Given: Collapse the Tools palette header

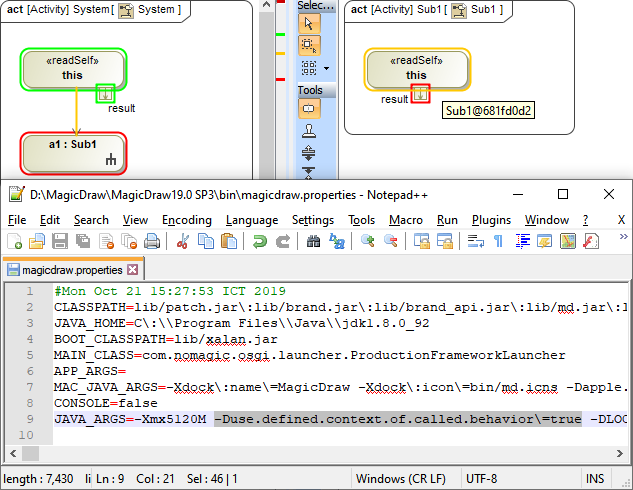Looking at the screenshot, I should (x=310, y=90).
